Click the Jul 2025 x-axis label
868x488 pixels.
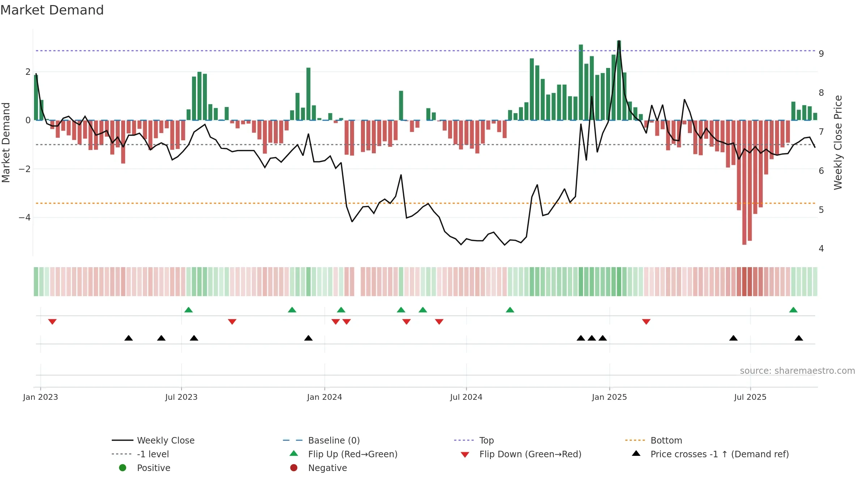750,397
